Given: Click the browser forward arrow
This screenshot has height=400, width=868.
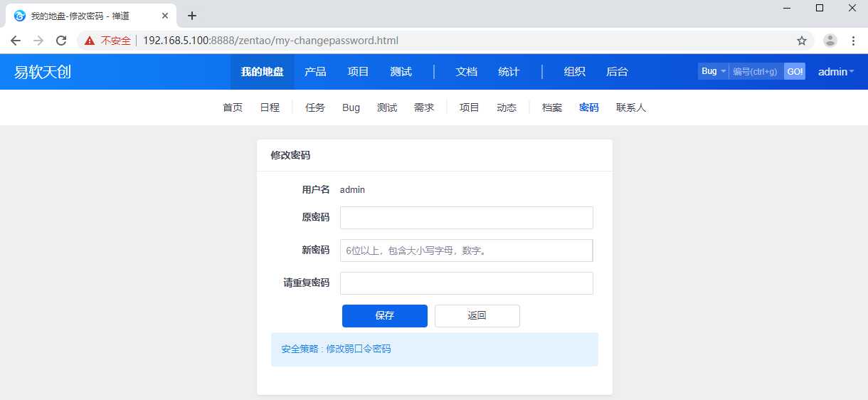Looking at the screenshot, I should tap(38, 41).
